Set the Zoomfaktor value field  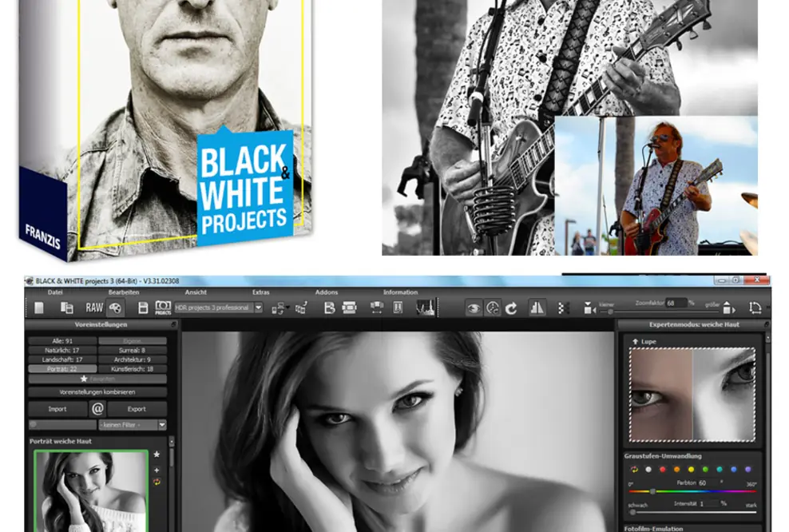pos(676,303)
